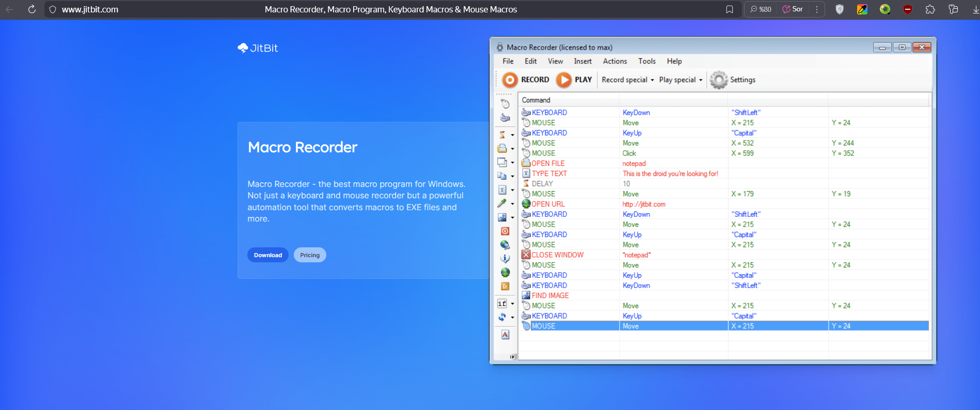Image resolution: width=980 pixels, height=410 pixels.
Task: Select the TYPE TEXT row
Action: 723,174
